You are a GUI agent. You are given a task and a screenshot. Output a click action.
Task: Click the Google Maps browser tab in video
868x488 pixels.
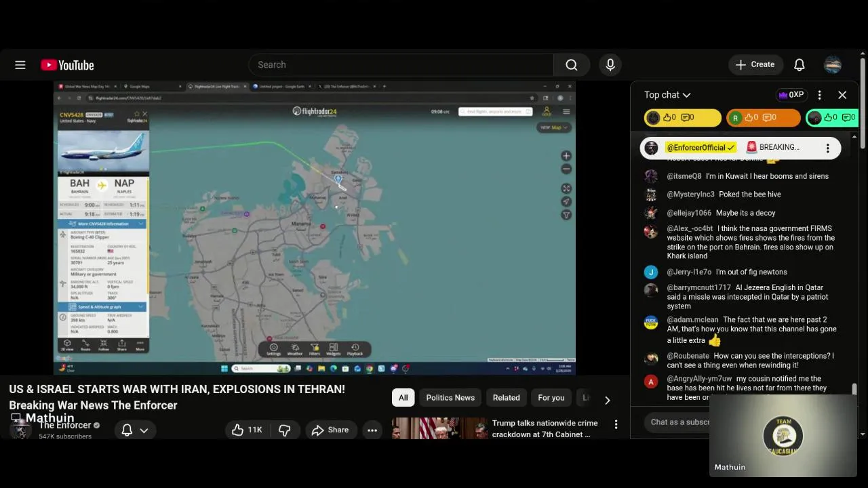pos(151,86)
